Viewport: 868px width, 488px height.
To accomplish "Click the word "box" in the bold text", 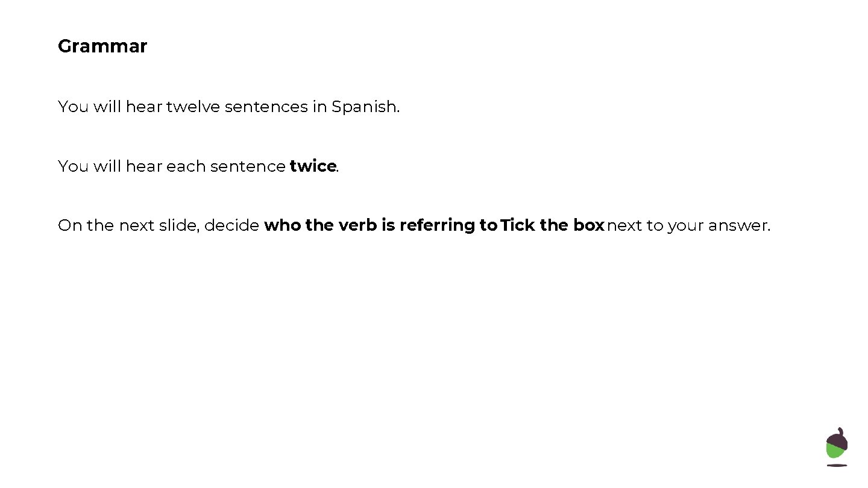I will point(589,225).
